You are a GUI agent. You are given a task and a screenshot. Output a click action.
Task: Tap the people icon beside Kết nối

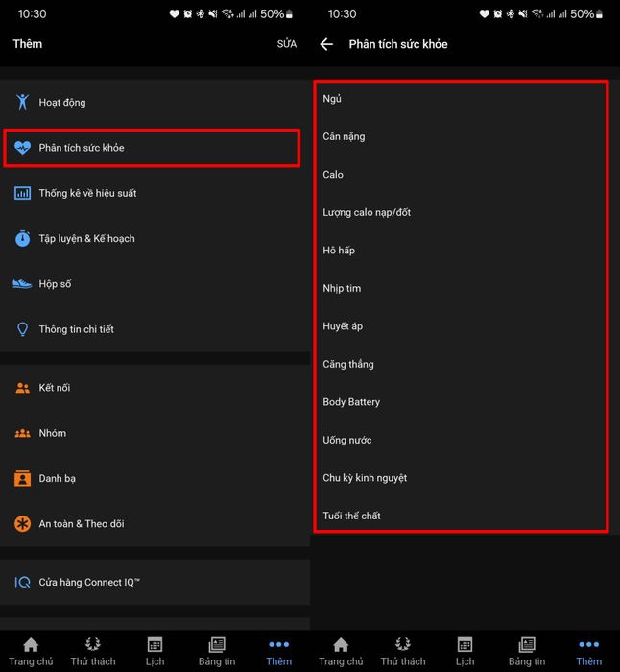coord(22,388)
